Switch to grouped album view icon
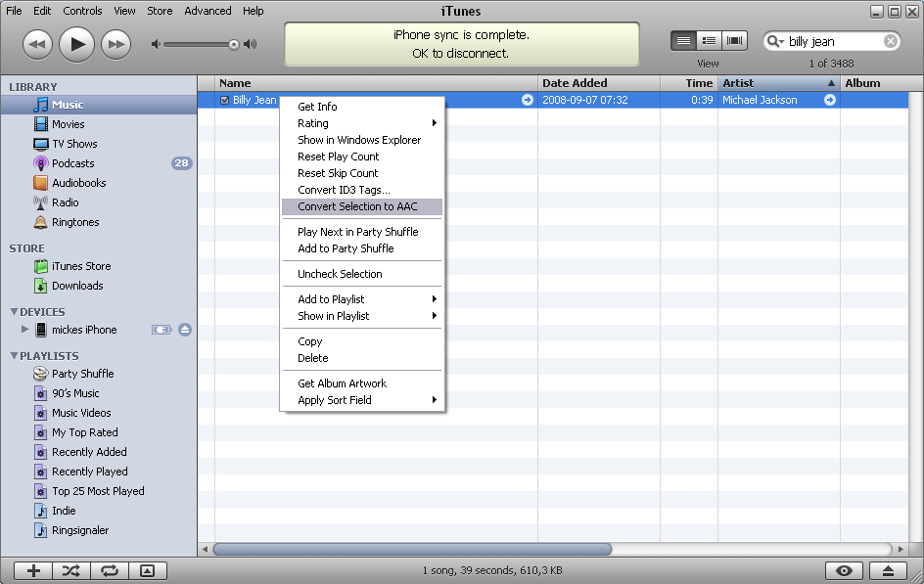 (709, 41)
